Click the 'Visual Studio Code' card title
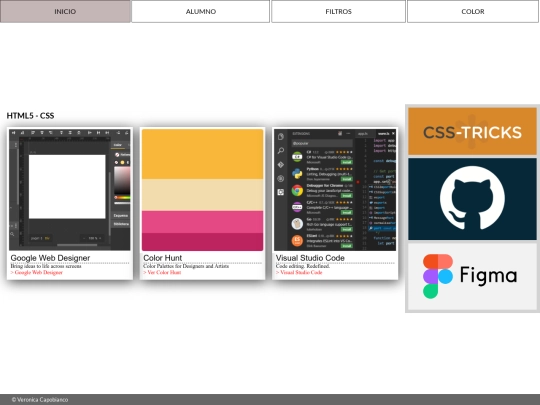Viewport: 540px width, 405px height. pyautogui.click(x=310, y=258)
